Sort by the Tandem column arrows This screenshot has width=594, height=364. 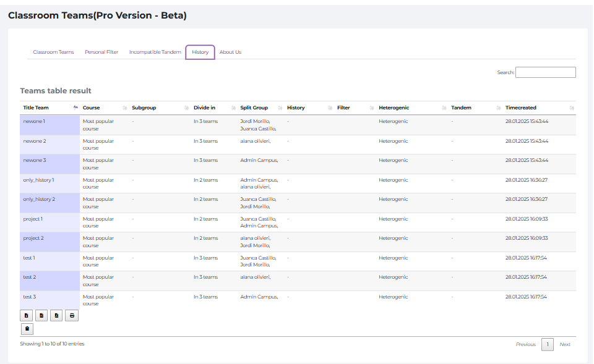pos(498,108)
